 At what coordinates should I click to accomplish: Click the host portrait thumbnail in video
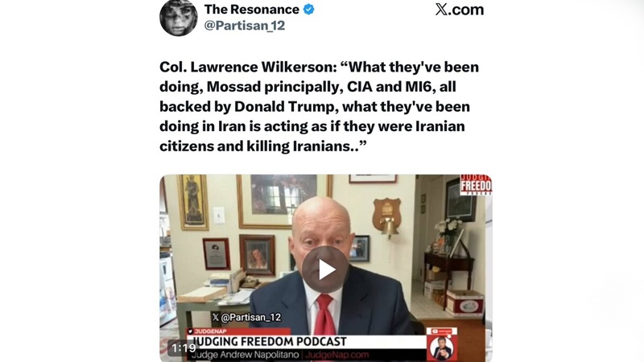[441, 348]
